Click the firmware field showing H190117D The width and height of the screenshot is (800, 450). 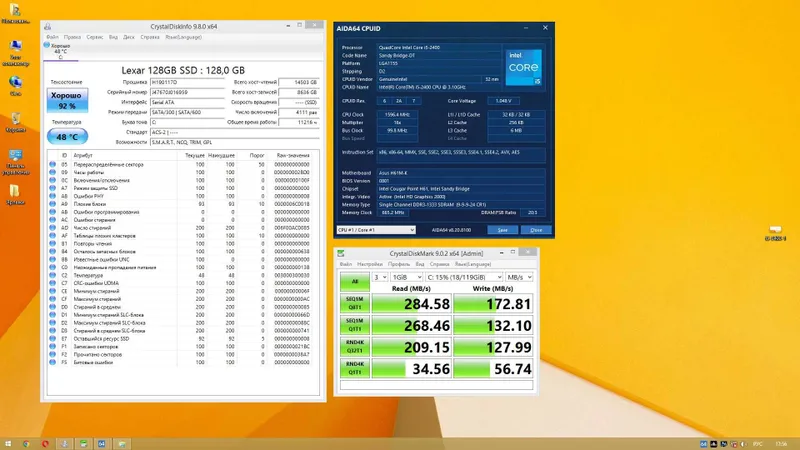coord(187,82)
